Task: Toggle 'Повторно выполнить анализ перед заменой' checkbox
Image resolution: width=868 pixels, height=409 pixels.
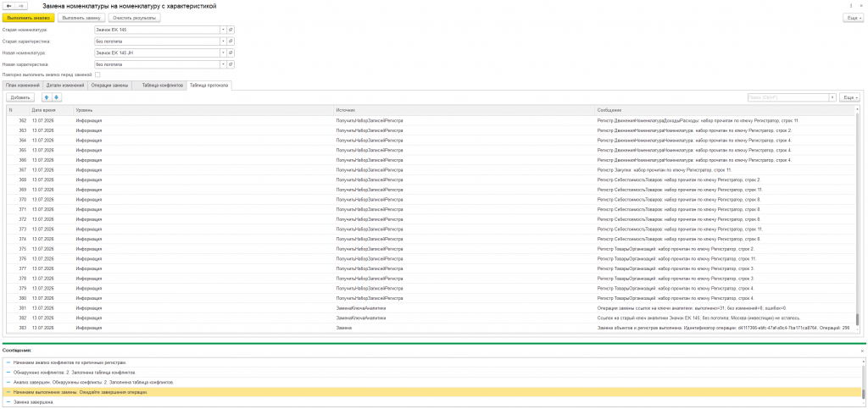Action: (97, 75)
